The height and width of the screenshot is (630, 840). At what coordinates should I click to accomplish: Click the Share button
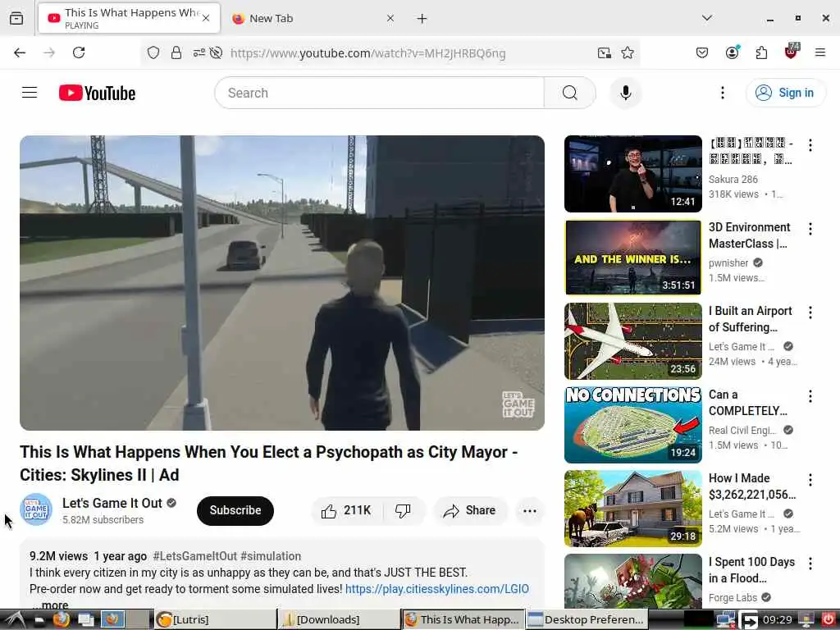tap(470, 510)
